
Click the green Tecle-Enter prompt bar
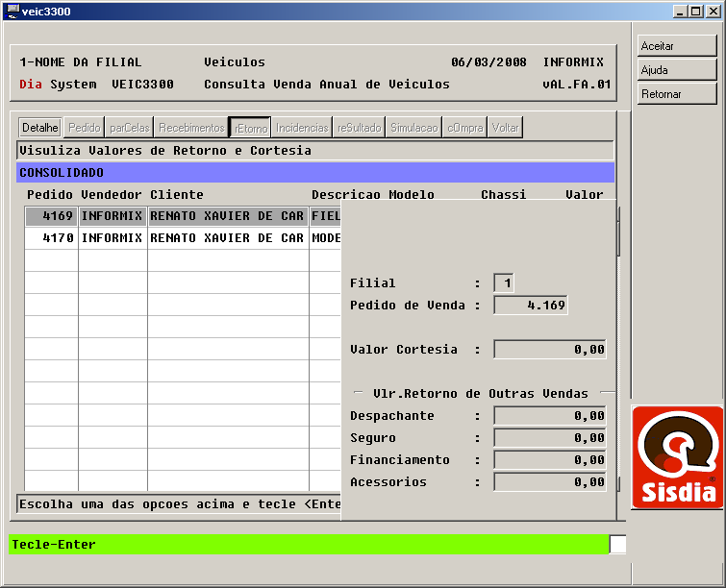[x=309, y=545]
